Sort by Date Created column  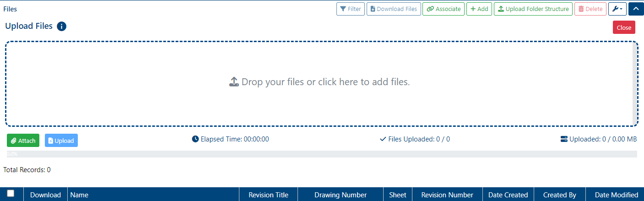pos(508,195)
